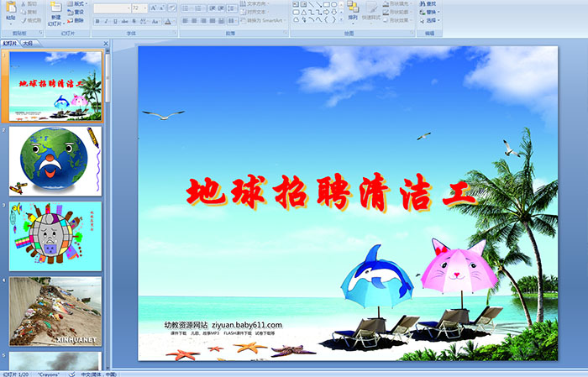Click the Reset (重设) slide button
The image size is (588, 377).
[76, 12]
